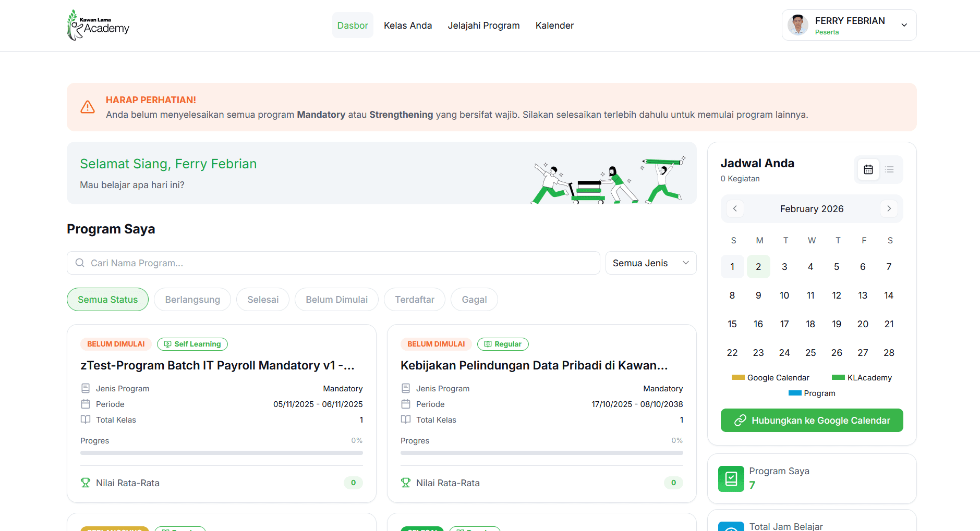980x531 pixels.
Task: Click the February 2026 month label
Action: coord(812,209)
